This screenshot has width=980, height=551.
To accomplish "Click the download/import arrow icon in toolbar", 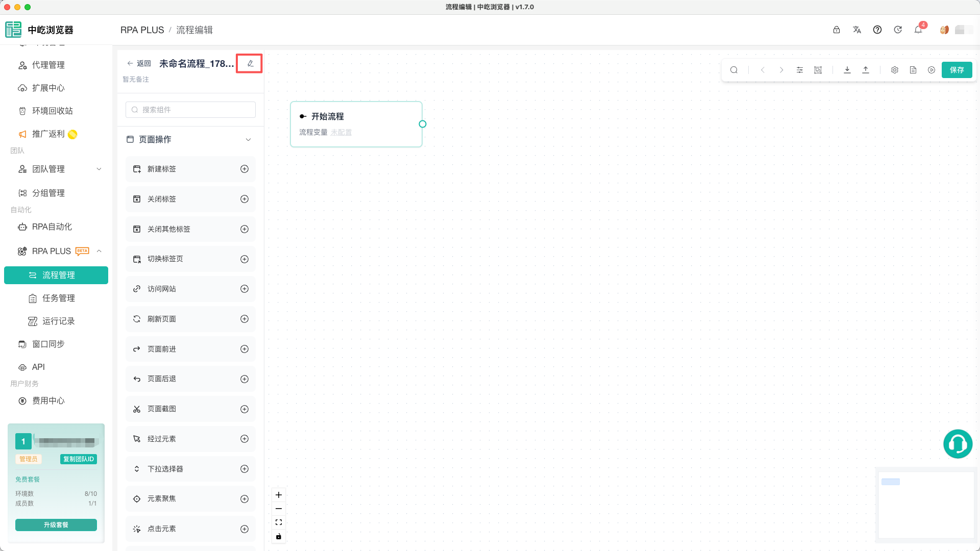I will coord(847,70).
